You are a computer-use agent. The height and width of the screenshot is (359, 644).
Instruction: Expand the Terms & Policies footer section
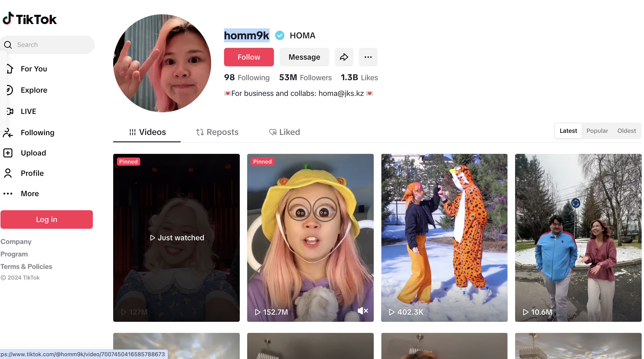(x=26, y=267)
